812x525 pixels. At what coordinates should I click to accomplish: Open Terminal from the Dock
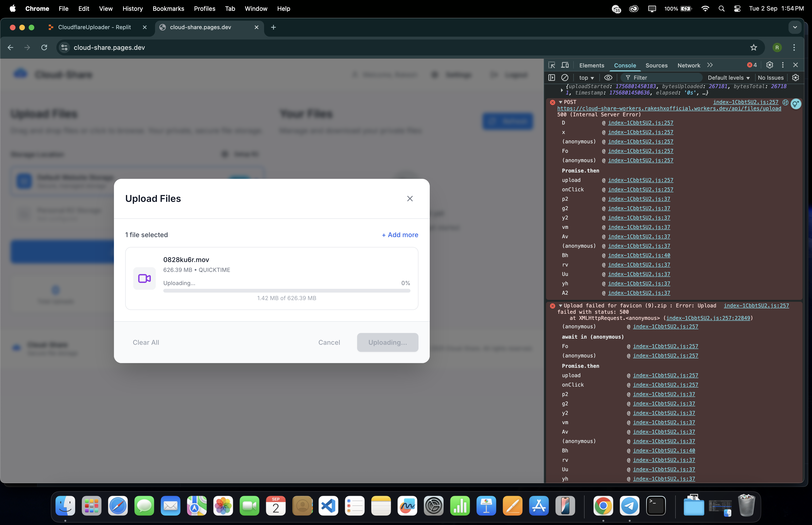(656, 505)
